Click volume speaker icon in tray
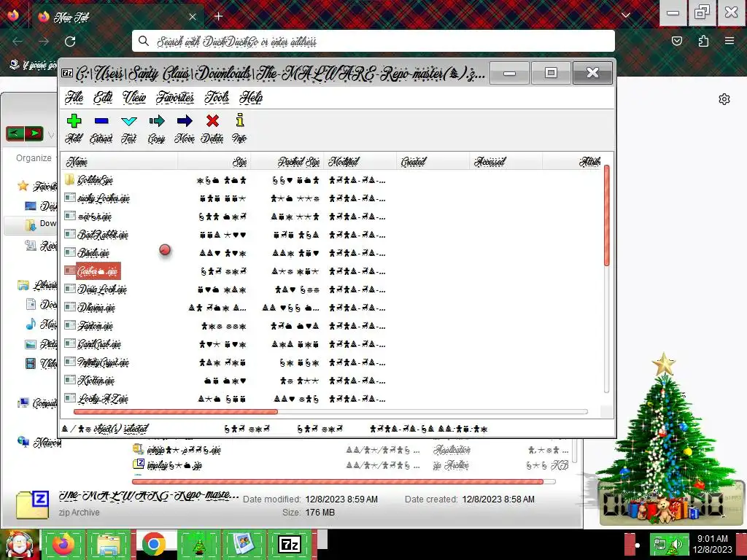The image size is (747, 560). (x=678, y=544)
